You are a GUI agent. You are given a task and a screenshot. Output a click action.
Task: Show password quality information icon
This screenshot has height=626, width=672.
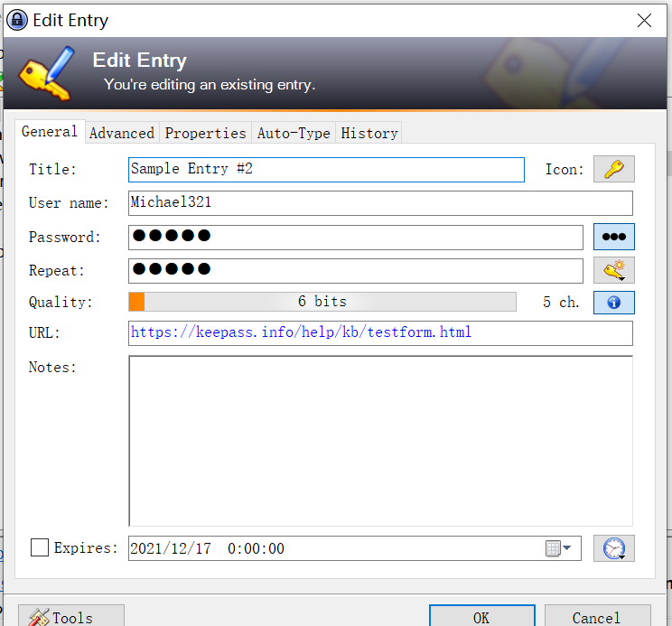click(x=613, y=303)
